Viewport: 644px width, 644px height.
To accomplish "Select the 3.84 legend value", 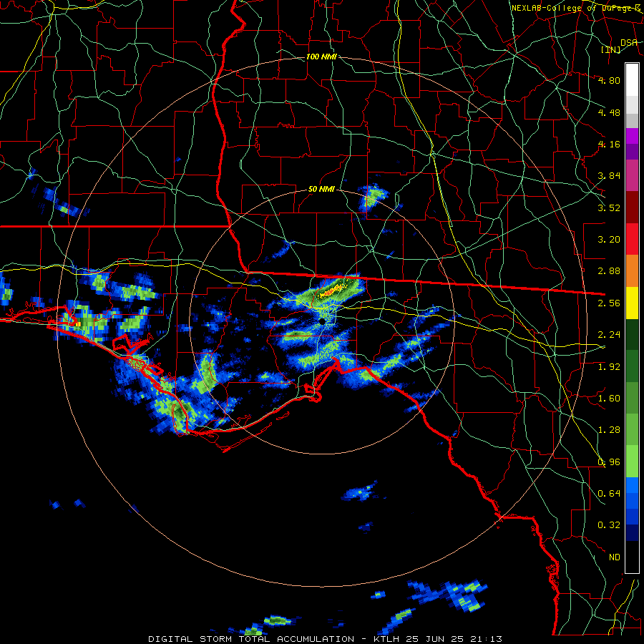I will pyautogui.click(x=609, y=176).
